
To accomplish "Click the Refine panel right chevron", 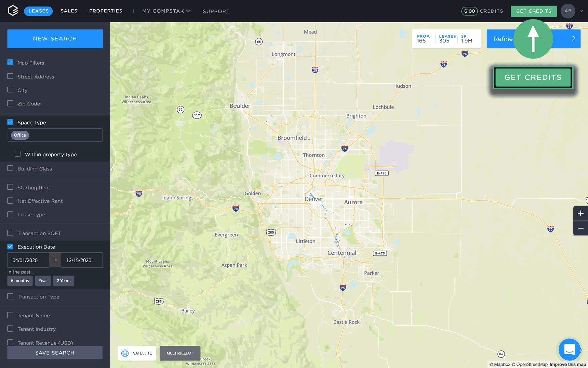I will 574,39.
